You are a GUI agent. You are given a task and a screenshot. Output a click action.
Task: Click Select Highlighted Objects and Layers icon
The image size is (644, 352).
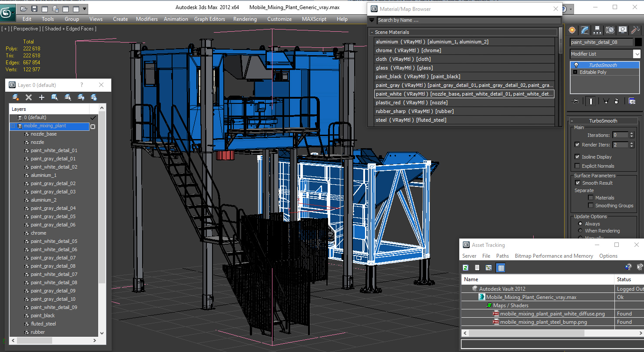(55, 97)
